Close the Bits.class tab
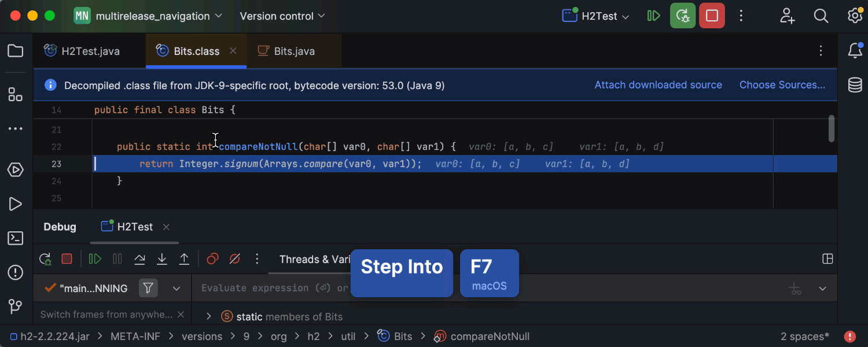The image size is (868, 347). 233,51
